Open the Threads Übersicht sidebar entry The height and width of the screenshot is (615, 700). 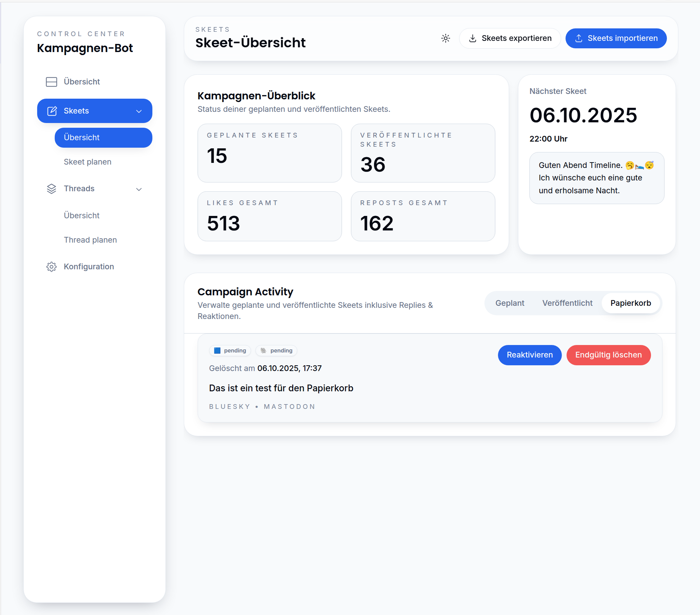[x=81, y=216]
